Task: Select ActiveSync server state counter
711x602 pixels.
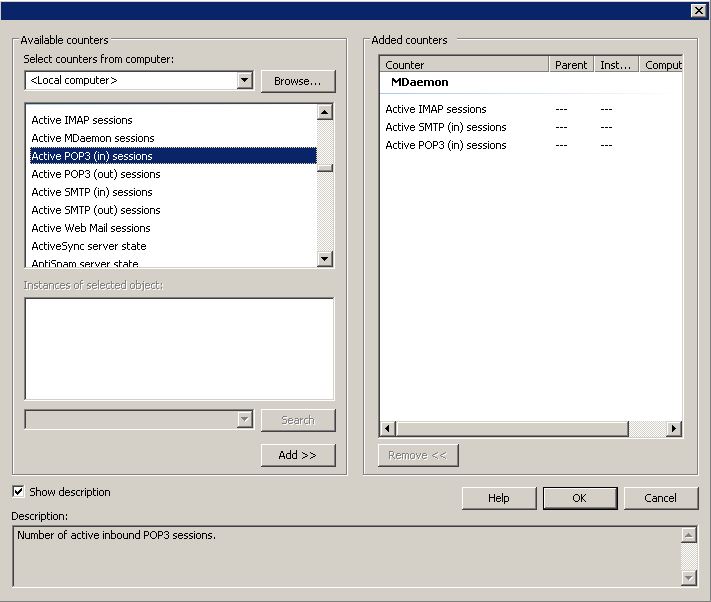Action: pos(89,246)
